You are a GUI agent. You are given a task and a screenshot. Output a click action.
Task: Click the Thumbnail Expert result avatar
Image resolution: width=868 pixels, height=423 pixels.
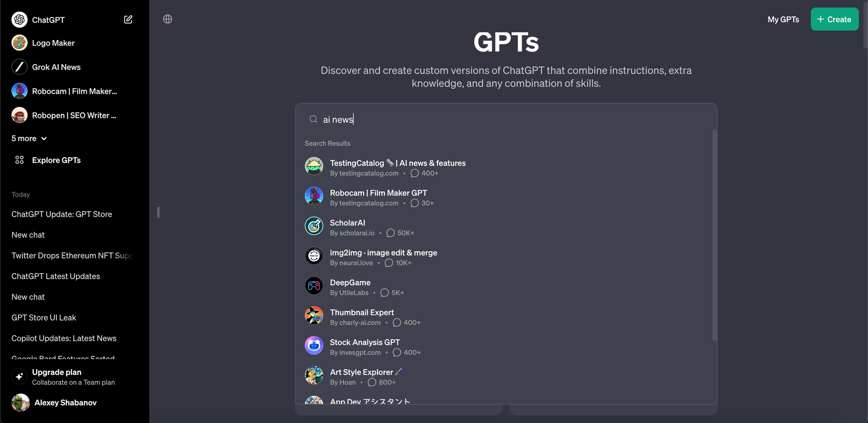314,316
